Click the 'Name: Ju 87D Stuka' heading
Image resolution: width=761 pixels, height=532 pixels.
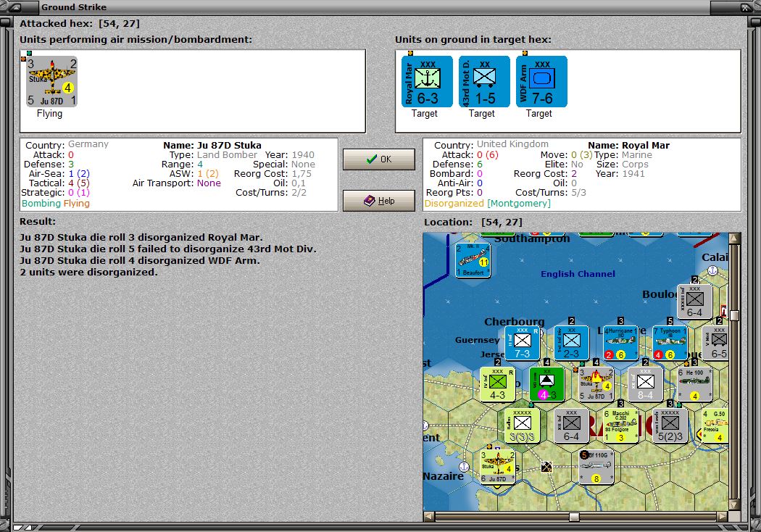[212, 145]
